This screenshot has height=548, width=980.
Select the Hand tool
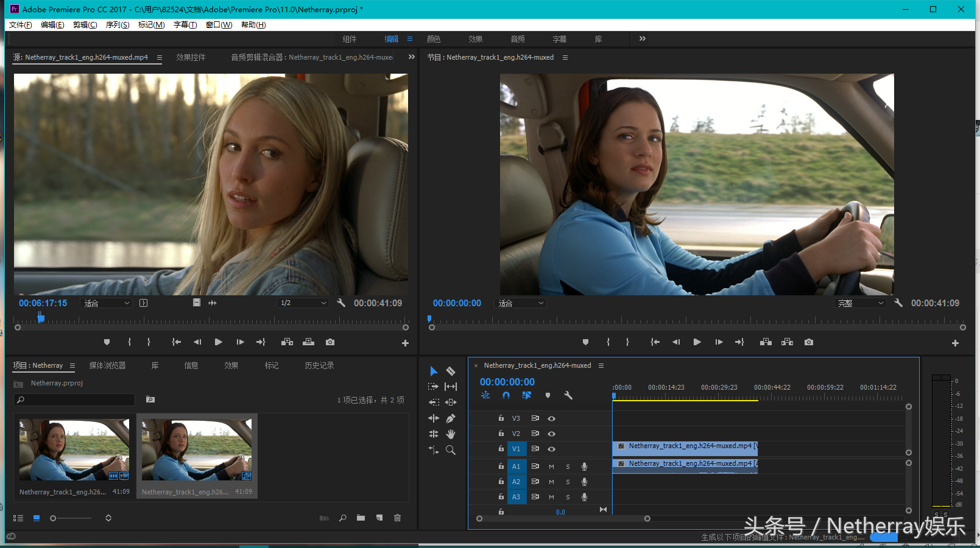(451, 434)
